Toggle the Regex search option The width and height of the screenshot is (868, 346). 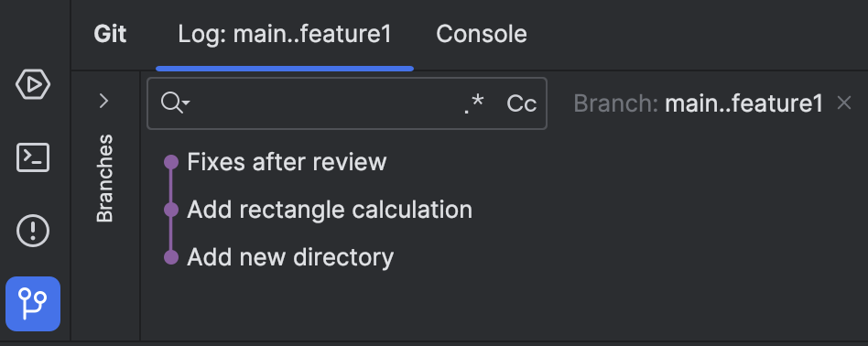tap(474, 103)
